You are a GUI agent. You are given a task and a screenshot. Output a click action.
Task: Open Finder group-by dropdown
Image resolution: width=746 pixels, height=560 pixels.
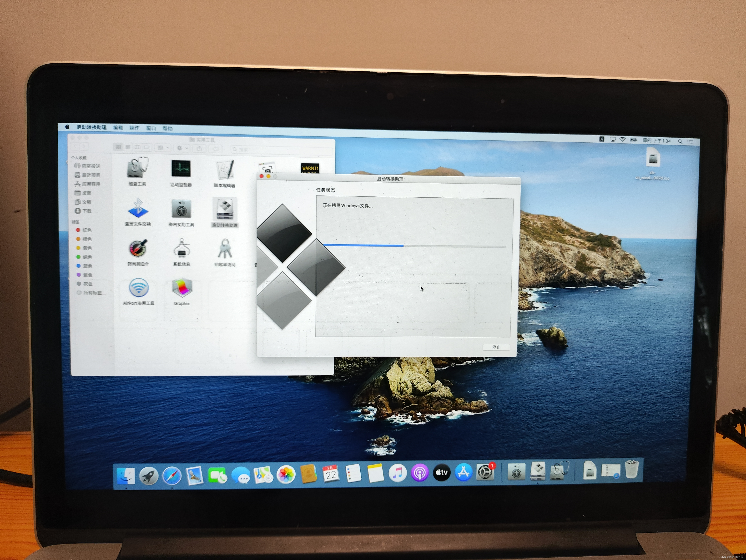click(163, 148)
